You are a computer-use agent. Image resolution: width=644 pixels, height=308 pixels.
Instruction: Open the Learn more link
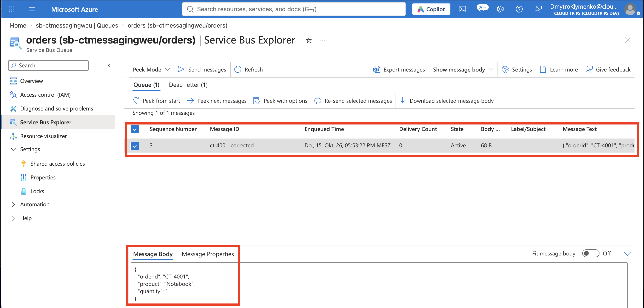click(x=559, y=69)
